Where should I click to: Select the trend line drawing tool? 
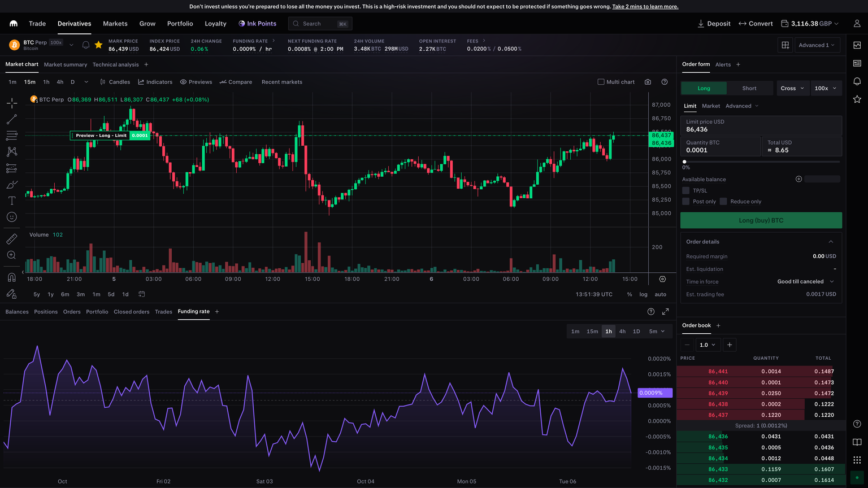click(x=11, y=119)
